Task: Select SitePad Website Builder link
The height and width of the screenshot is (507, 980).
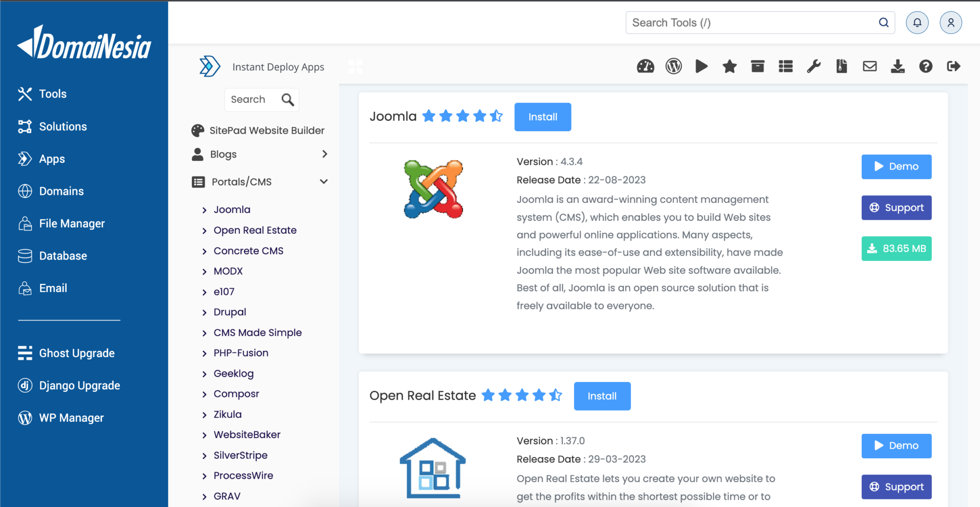Action: pos(267,130)
